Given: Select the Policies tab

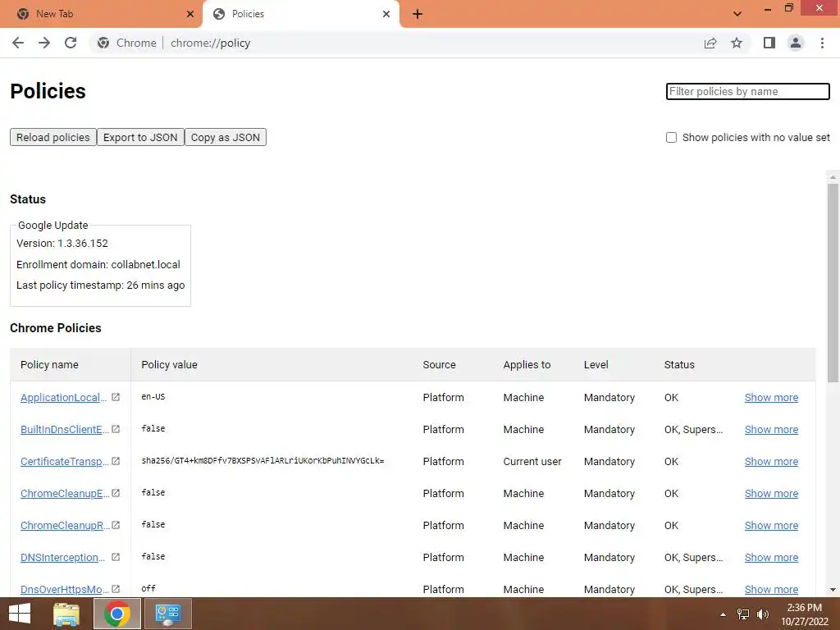Looking at the screenshot, I should [x=301, y=14].
